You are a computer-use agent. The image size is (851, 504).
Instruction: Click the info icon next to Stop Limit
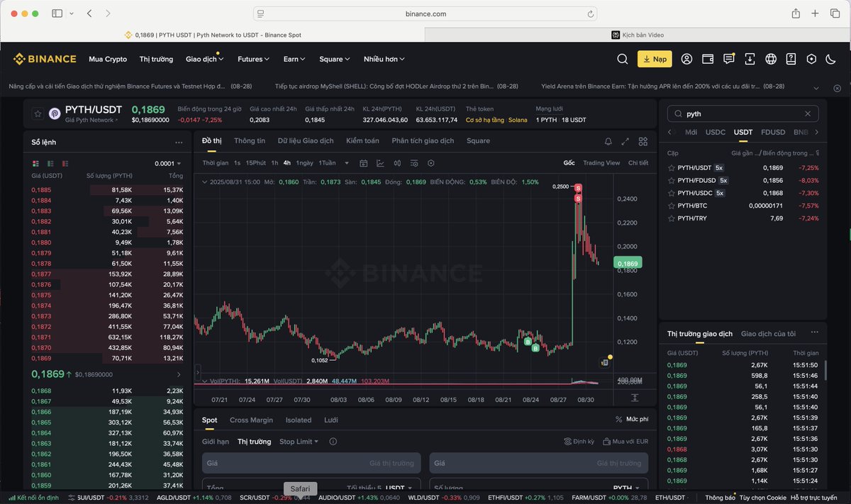(x=333, y=442)
